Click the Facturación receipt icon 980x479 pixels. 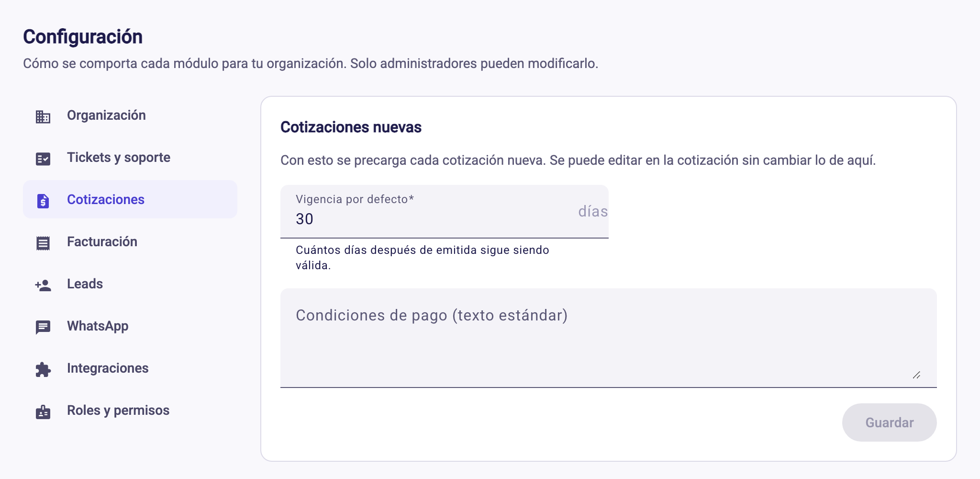pyautogui.click(x=43, y=243)
